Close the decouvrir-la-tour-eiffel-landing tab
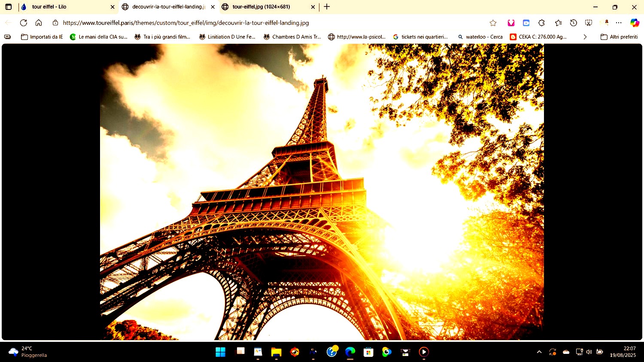644x362 pixels. click(213, 7)
